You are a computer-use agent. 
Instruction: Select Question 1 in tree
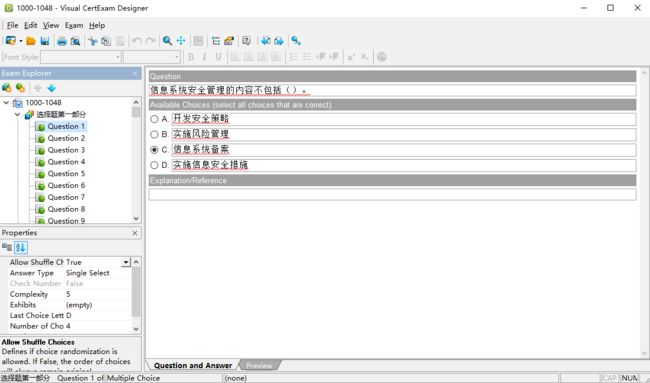tap(66, 126)
